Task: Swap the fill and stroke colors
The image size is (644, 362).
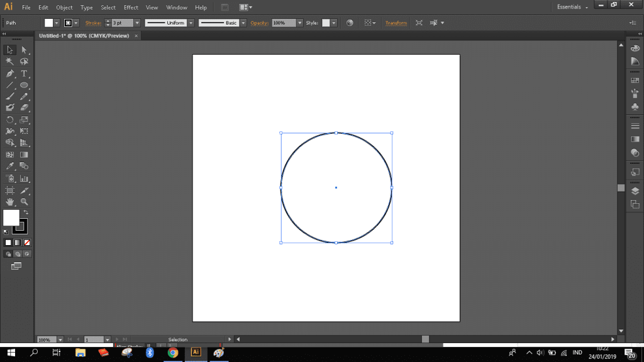Action: [x=26, y=212]
